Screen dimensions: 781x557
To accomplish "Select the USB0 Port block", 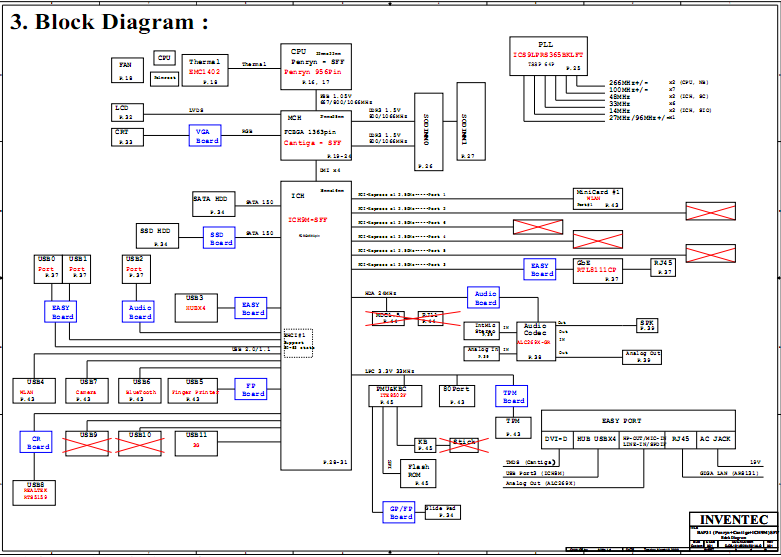I will (48, 270).
